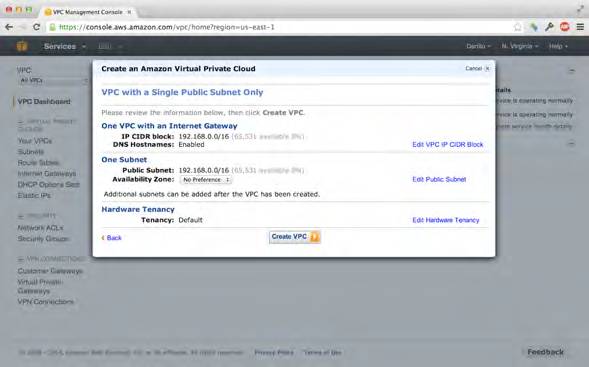Click the AWS cube logo icon
The width and height of the screenshot is (589, 367).
(x=22, y=46)
